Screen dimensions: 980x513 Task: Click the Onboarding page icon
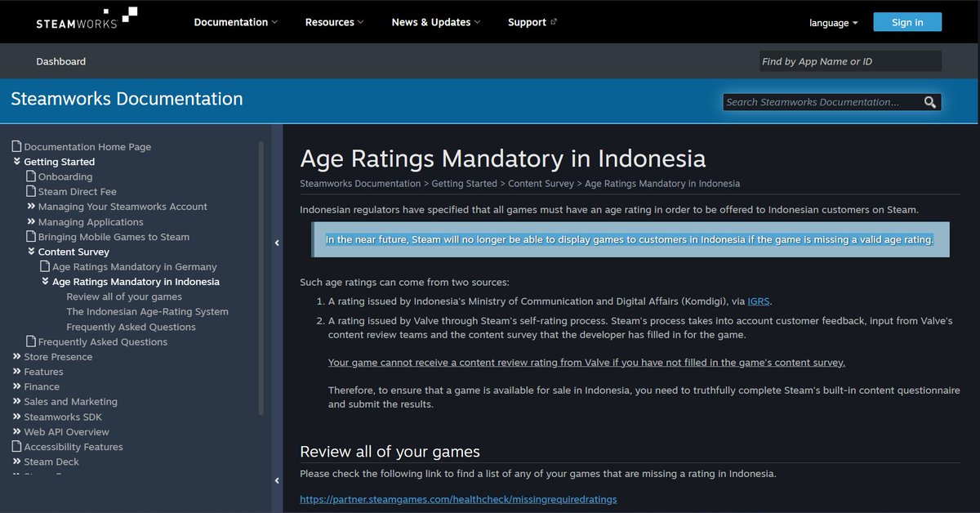[x=31, y=176]
